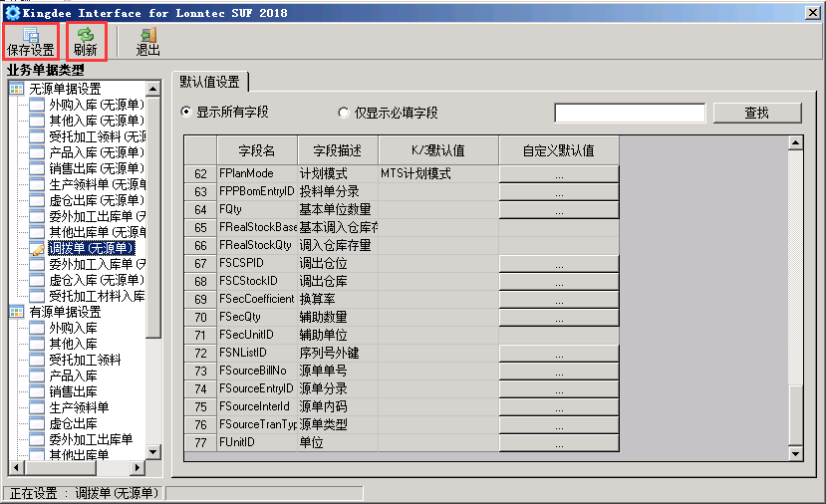
Task: Select 委外加工入库单 tree item
Action: coord(98,264)
